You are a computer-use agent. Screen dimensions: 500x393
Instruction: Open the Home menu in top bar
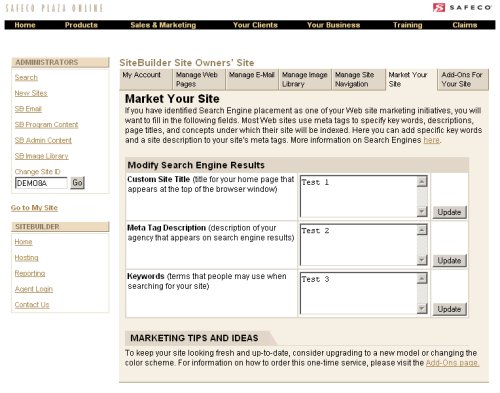pyautogui.click(x=25, y=25)
